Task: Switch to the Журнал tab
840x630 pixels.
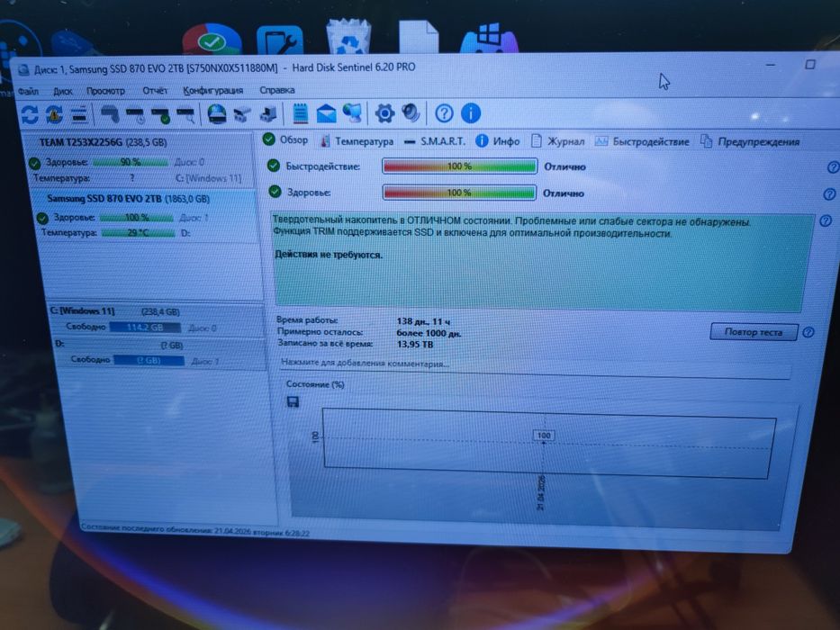Action: pos(557,141)
